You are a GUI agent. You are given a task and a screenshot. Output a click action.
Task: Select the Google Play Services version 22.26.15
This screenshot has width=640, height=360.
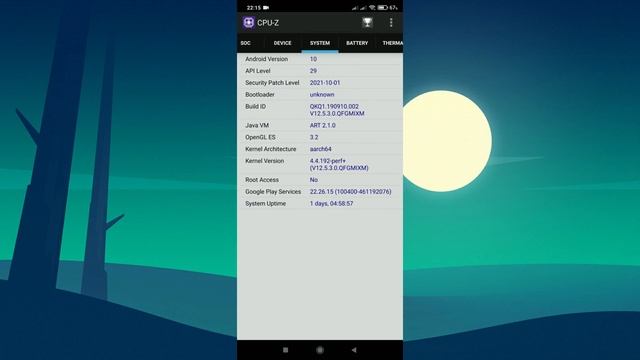[321, 191]
